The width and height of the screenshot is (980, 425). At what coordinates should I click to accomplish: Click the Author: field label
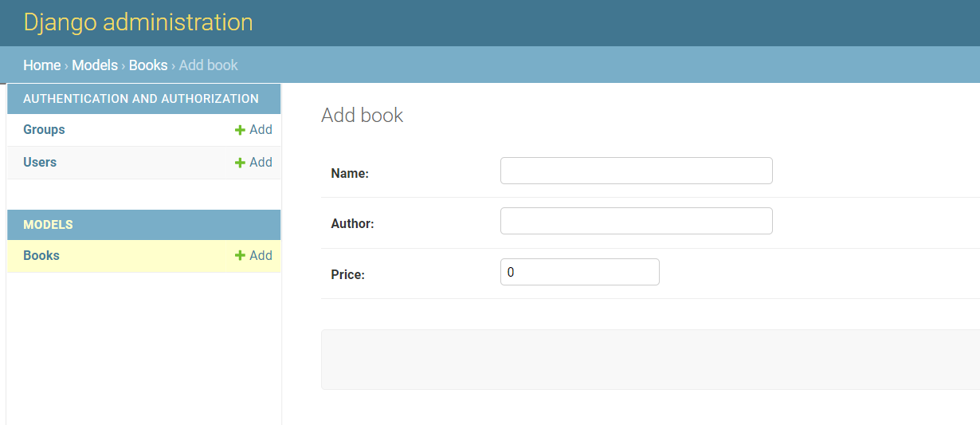(x=352, y=224)
